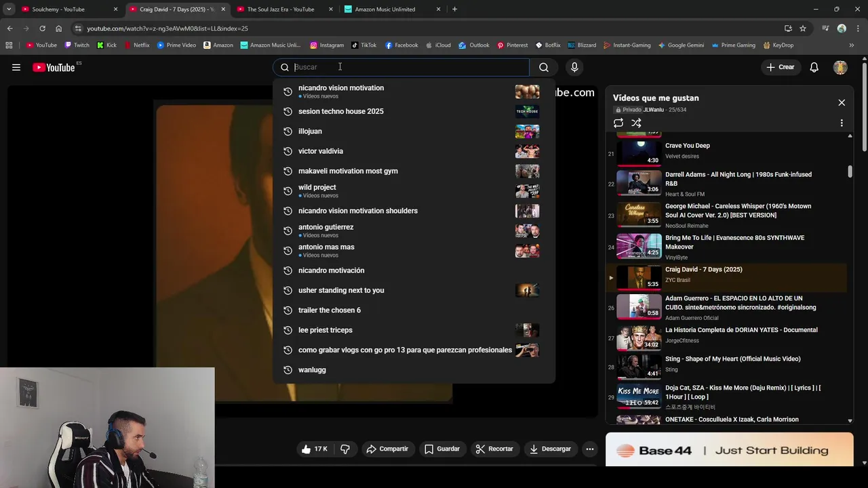Switch to the Soulchemy - YouTube tab
Image resolution: width=868 pixels, height=488 pixels.
(x=68, y=9)
